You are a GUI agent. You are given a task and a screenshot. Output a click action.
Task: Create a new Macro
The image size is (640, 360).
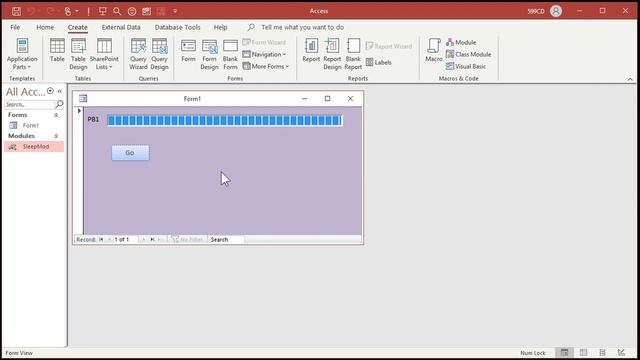click(433, 50)
